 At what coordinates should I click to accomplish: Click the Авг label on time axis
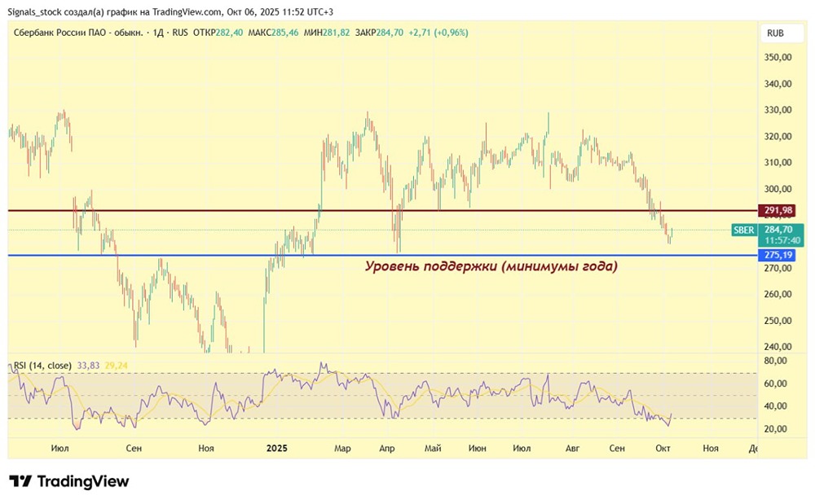[x=572, y=448]
